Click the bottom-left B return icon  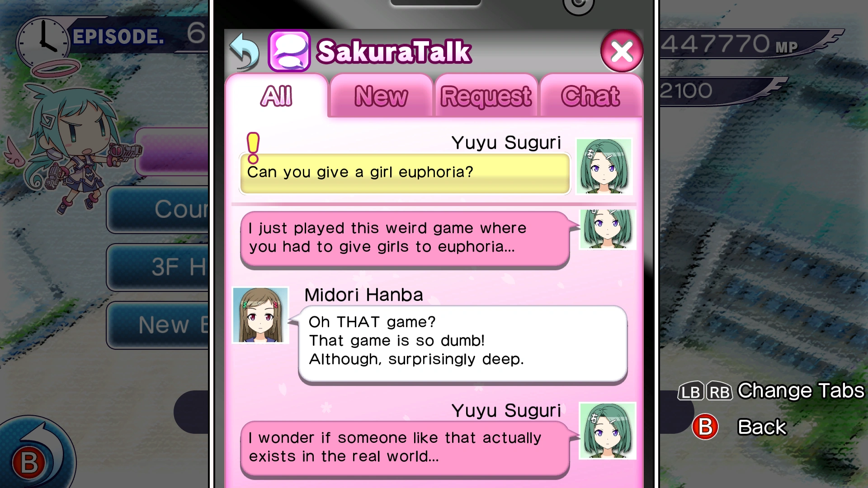point(32,456)
